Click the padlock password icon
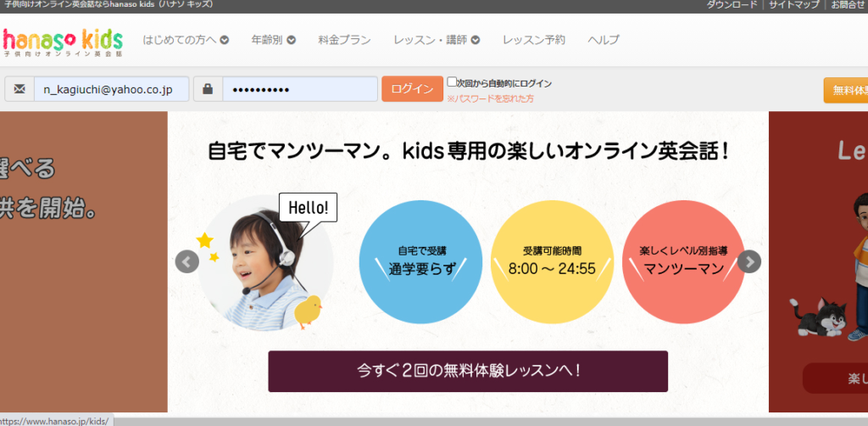The height and width of the screenshot is (426, 868). point(208,89)
